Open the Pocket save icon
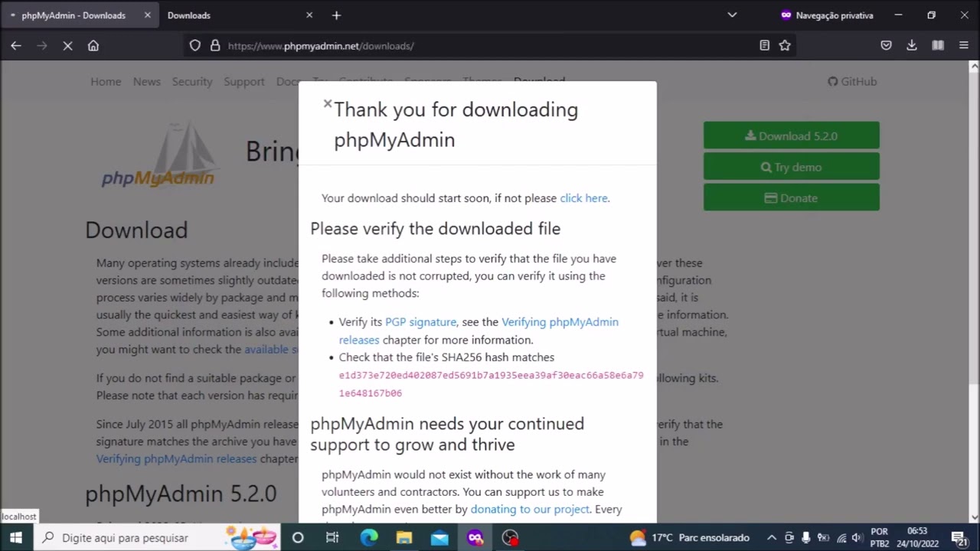This screenshot has width=980, height=551. point(886,46)
